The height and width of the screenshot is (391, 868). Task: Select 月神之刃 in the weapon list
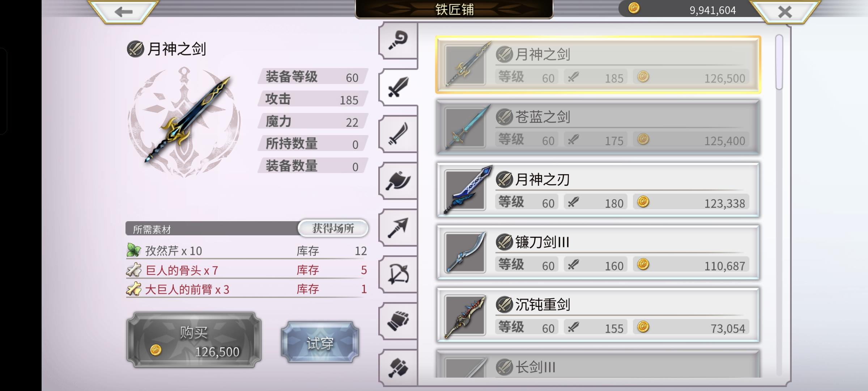[x=598, y=190]
